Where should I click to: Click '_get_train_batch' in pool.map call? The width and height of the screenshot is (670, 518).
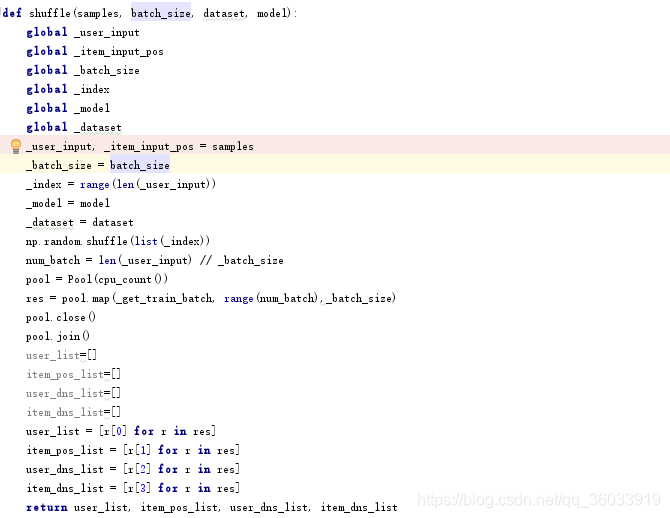[x=164, y=298]
